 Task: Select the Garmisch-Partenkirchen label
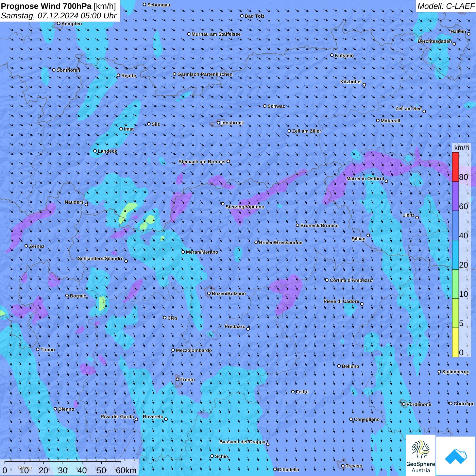(x=205, y=74)
